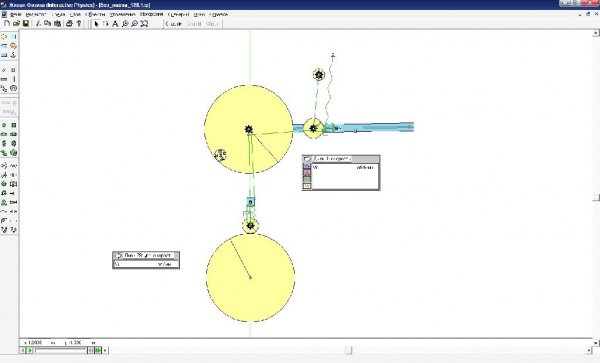The image size is (600, 363).
Task: Select the anchor tool in left palette
Action: point(13,55)
